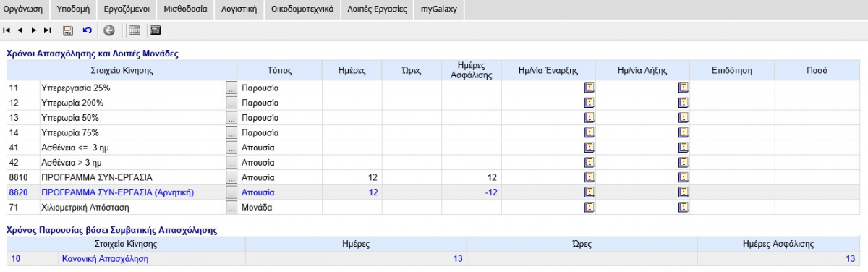Open the calendar grid toolbar icon
Viewport: 868px width, 272px height.
click(134, 30)
